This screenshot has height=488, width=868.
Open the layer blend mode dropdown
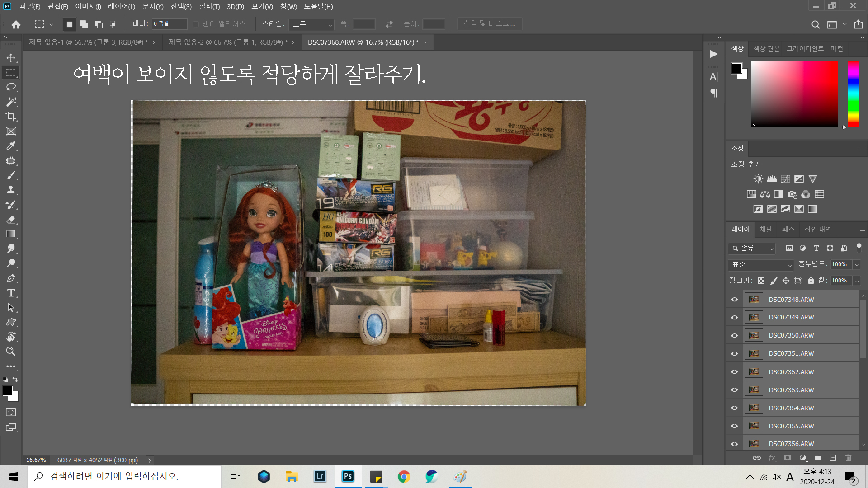762,265
